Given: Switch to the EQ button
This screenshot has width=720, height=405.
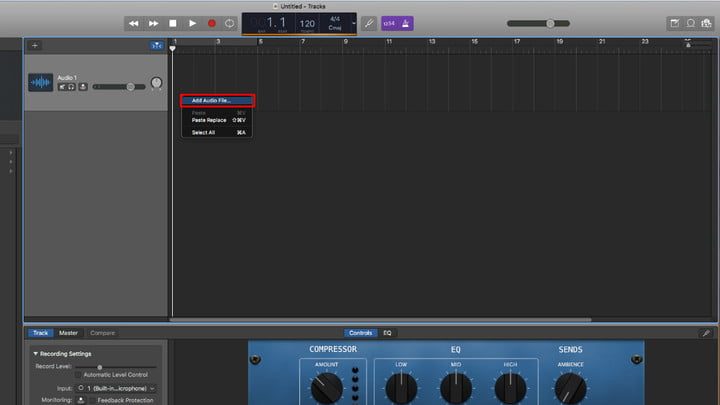Looking at the screenshot, I should point(388,333).
